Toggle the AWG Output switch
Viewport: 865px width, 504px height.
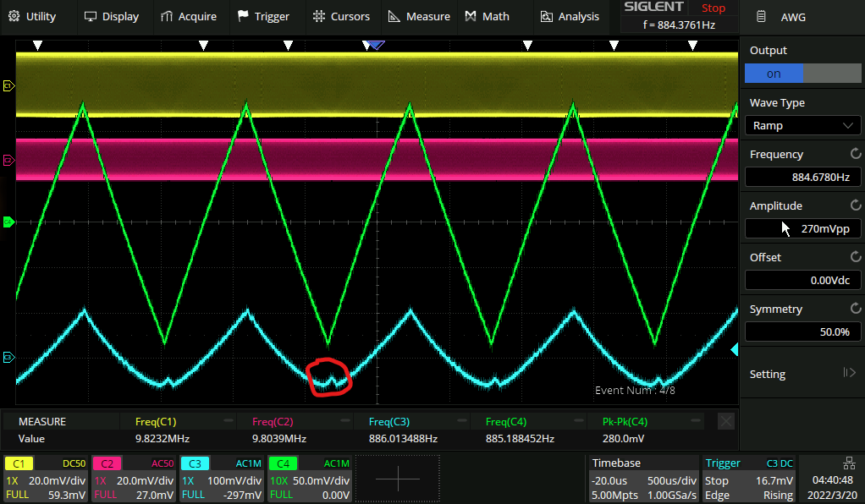click(x=802, y=74)
